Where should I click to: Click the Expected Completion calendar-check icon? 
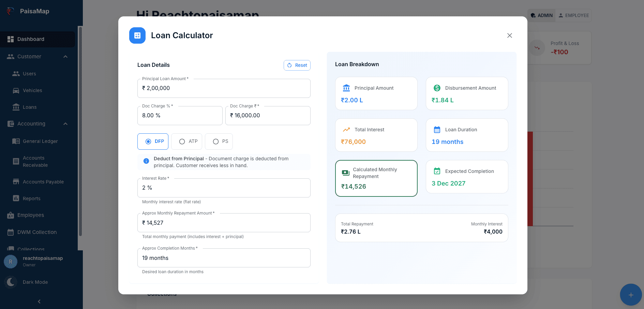coord(437,171)
